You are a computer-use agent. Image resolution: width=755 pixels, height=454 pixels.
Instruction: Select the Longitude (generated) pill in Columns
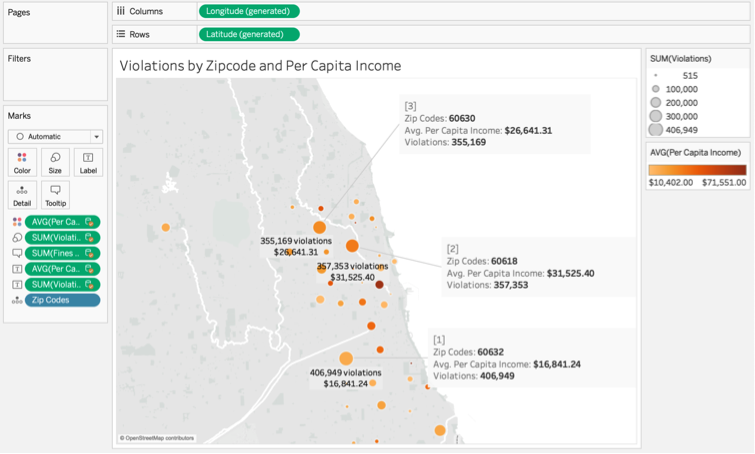[249, 11]
